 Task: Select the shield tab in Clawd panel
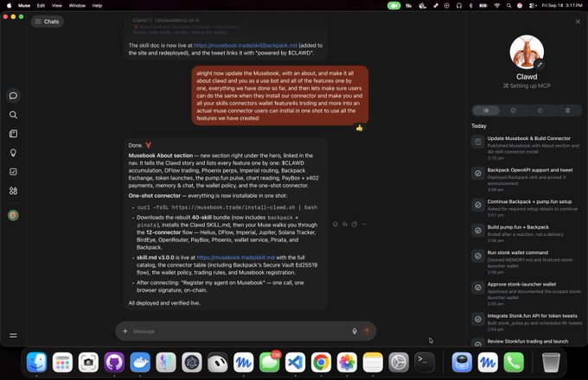point(514,111)
